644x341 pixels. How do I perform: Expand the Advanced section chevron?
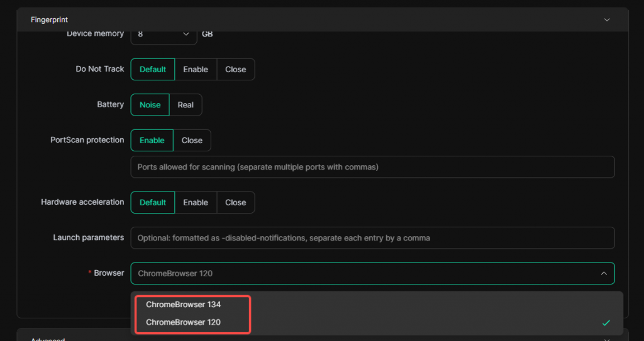[606, 340]
